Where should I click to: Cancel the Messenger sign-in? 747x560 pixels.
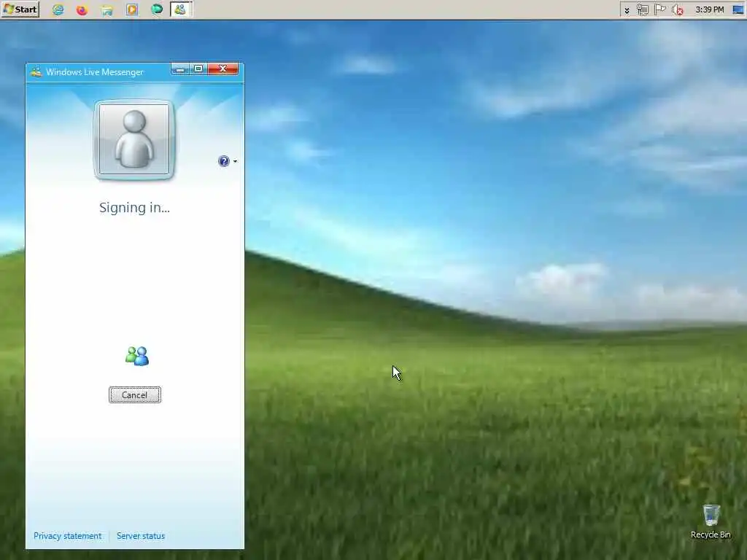(x=135, y=394)
